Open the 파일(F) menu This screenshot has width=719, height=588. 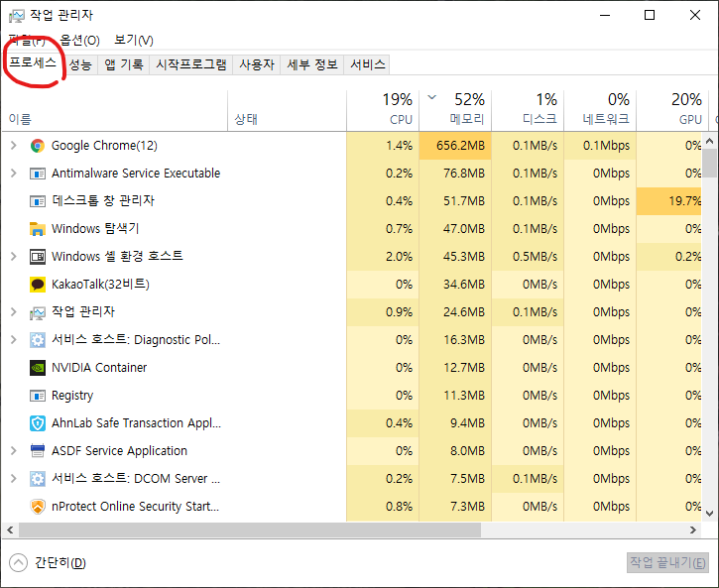(x=27, y=41)
